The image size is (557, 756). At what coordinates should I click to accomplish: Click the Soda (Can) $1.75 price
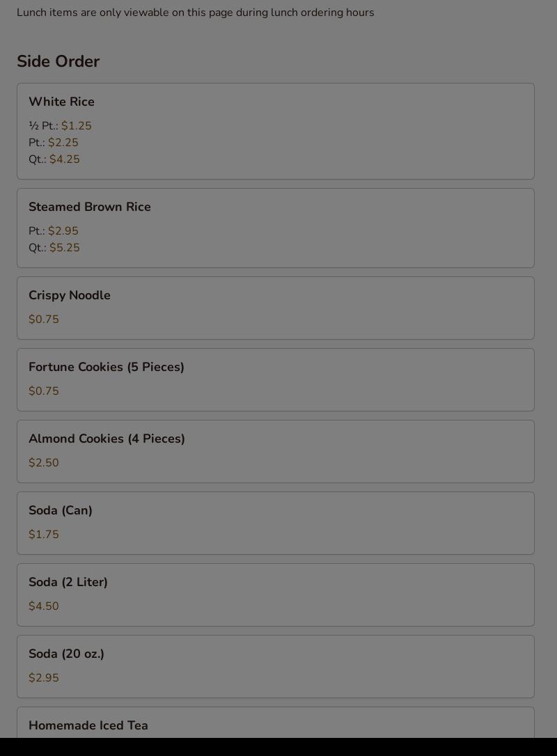[x=43, y=534]
